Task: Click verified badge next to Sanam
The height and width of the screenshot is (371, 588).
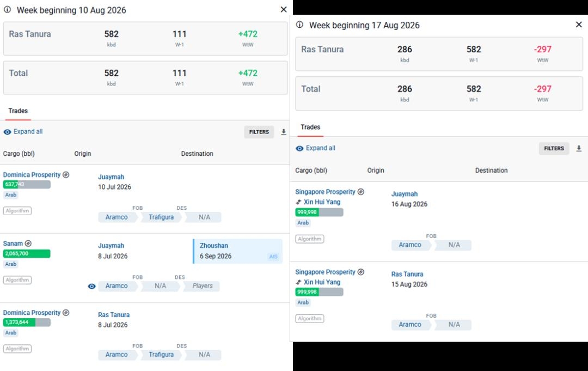Action: pos(28,244)
